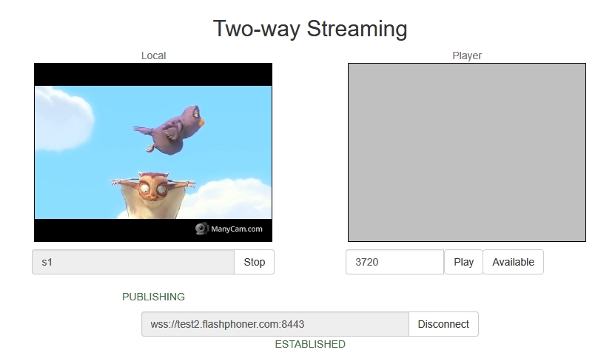This screenshot has height=364, width=615.
Task: Disconnect from the WebSocket server
Action: point(443,324)
